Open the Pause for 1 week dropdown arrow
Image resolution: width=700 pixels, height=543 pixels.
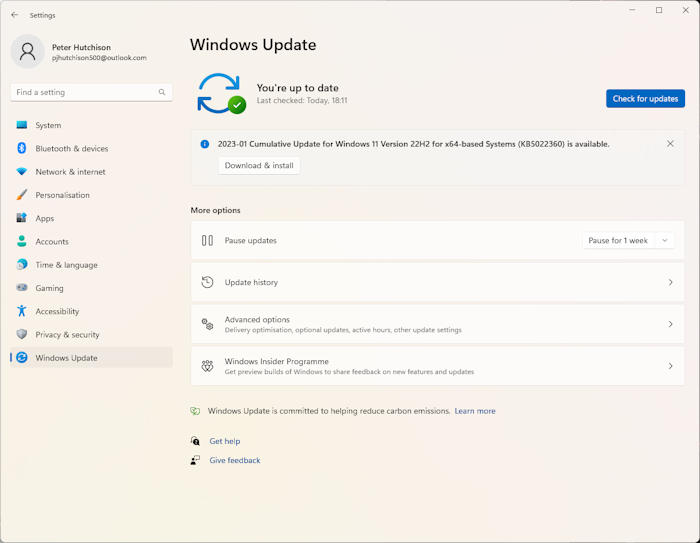click(x=665, y=240)
